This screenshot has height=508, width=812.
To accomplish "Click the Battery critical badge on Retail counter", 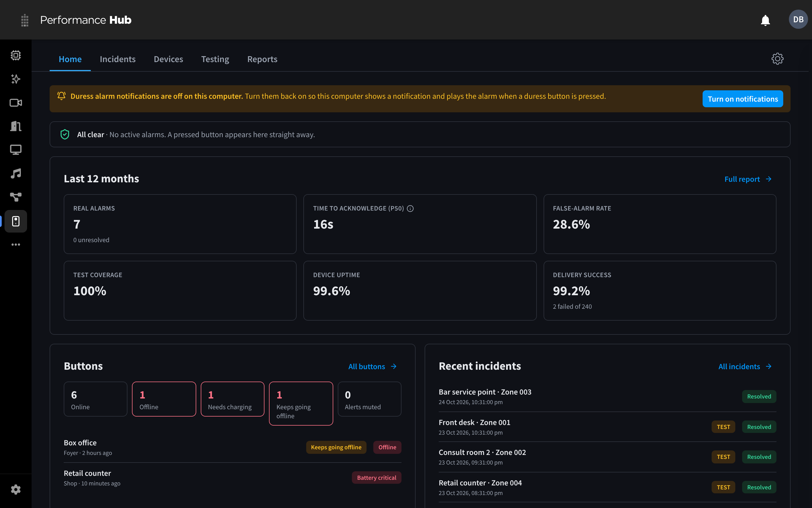I will (x=376, y=478).
